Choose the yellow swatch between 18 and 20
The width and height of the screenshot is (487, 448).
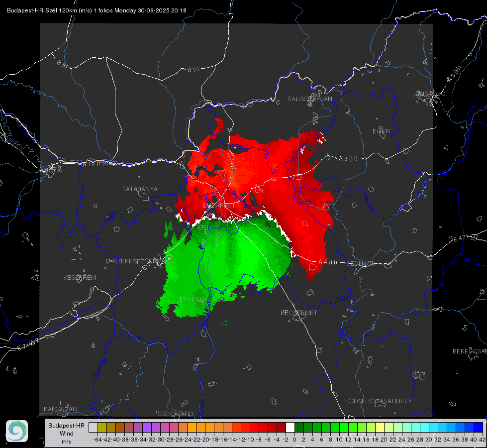click(x=380, y=427)
